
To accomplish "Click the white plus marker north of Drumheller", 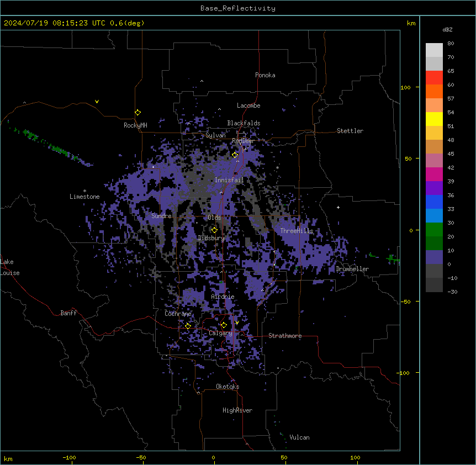I will 338,207.
